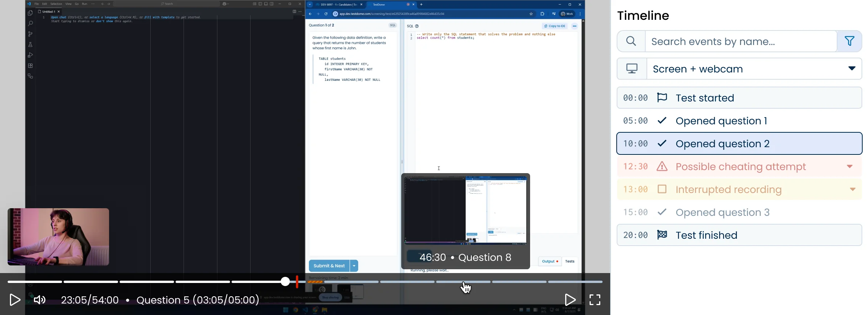Click the Open chat link in editor
868x315 pixels.
point(59,17)
